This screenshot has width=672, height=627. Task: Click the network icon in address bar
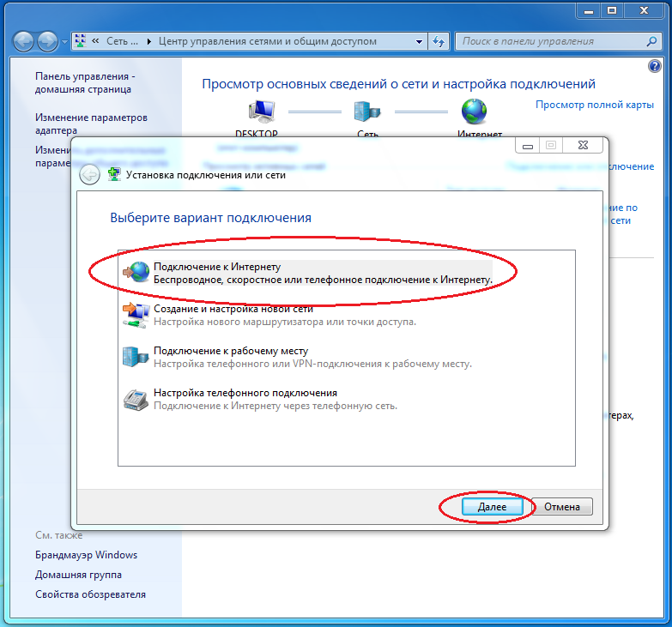[80, 41]
